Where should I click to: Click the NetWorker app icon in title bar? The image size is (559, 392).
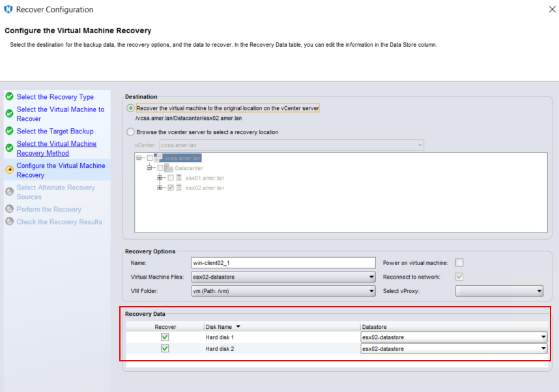tap(8, 10)
